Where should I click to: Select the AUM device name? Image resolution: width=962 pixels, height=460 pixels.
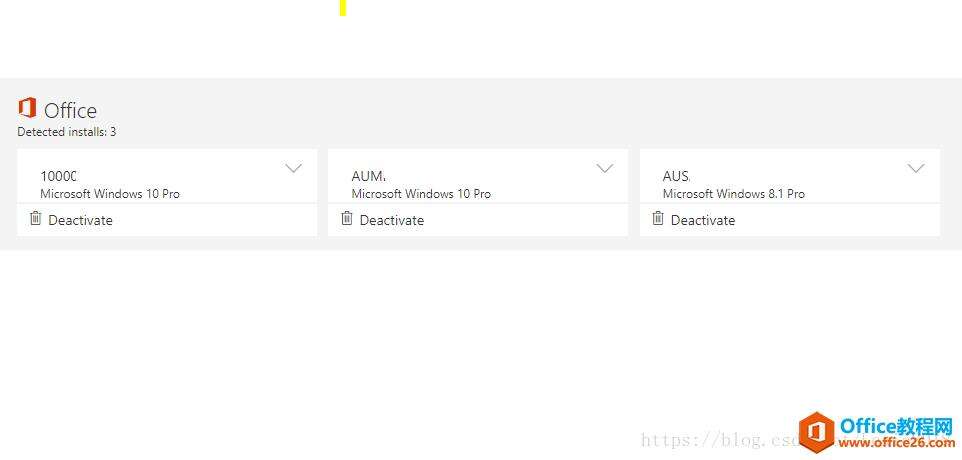point(368,177)
